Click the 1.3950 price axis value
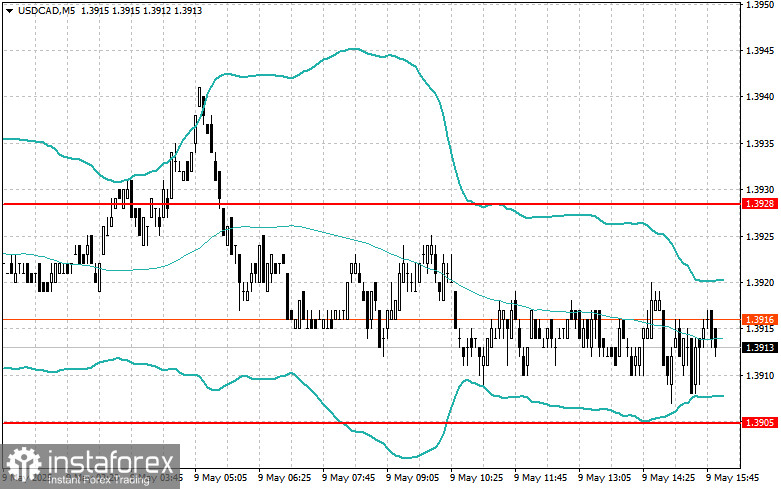Viewport: 781px width, 489px height. [760, 4]
